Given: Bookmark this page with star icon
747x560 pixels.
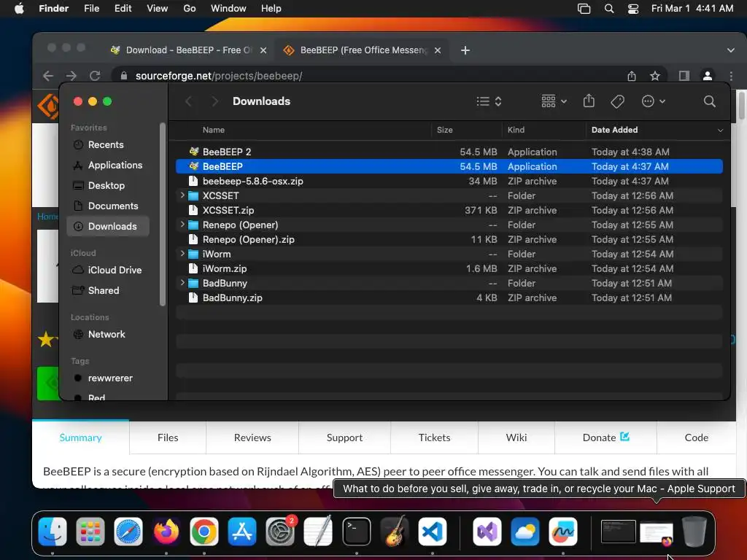Looking at the screenshot, I should click(x=655, y=76).
